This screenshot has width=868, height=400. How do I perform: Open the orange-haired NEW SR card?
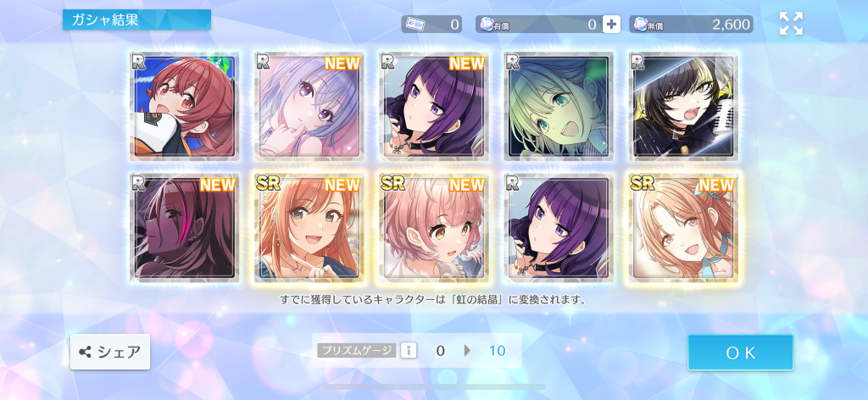pyautogui.click(x=309, y=227)
